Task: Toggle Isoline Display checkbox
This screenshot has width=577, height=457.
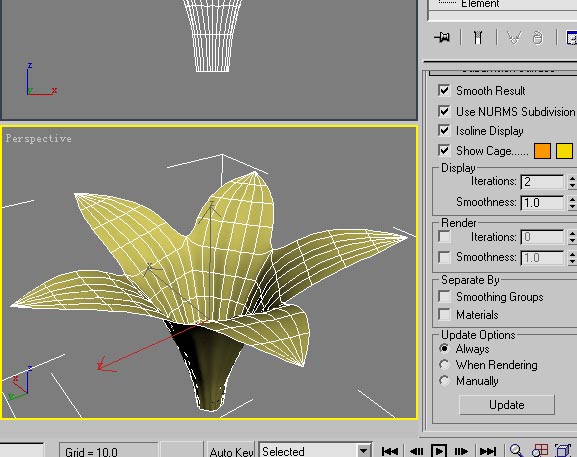Action: click(444, 131)
